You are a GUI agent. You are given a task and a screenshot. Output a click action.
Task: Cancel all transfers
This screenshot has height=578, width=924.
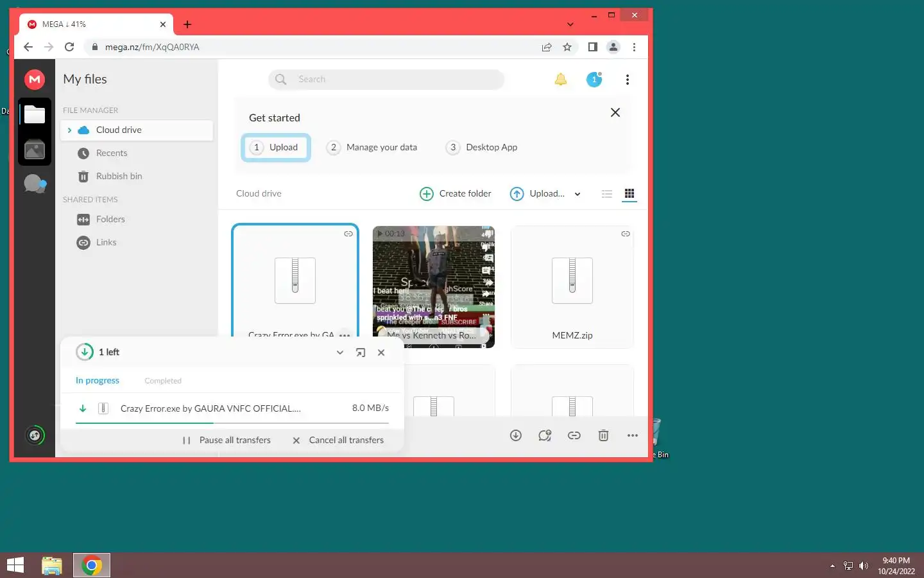[x=338, y=440]
